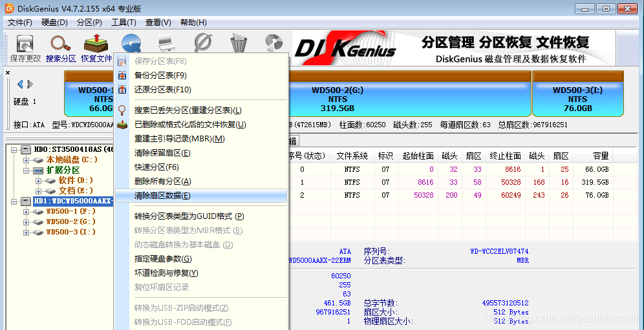Select the WD500-3(I:) partition bar block
Viewport: 644px width, 330px height.
tap(578, 94)
